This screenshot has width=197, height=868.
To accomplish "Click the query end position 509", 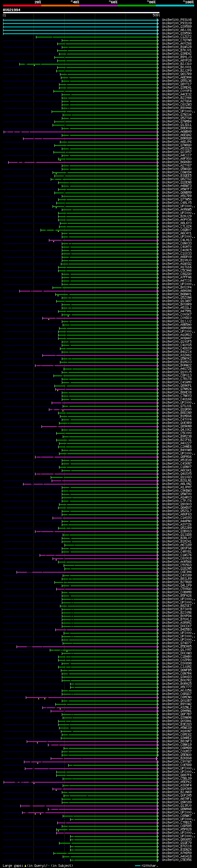I will click(155, 15).
